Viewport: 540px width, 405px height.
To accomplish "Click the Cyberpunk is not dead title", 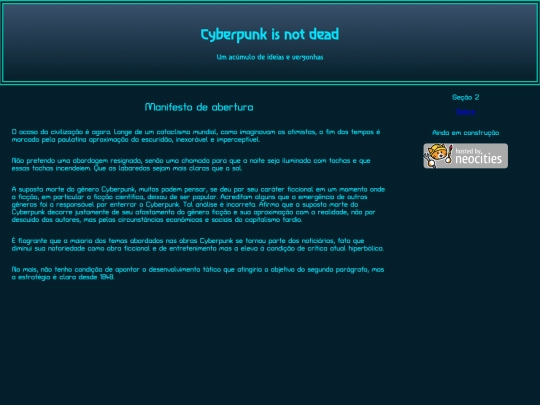I will (270, 34).
